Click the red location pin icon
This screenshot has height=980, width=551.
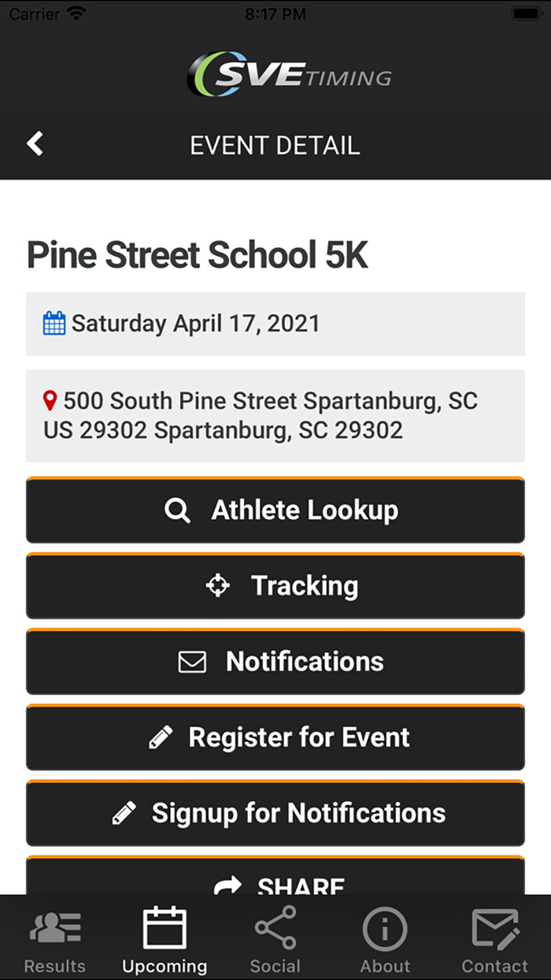pyautogui.click(x=50, y=401)
